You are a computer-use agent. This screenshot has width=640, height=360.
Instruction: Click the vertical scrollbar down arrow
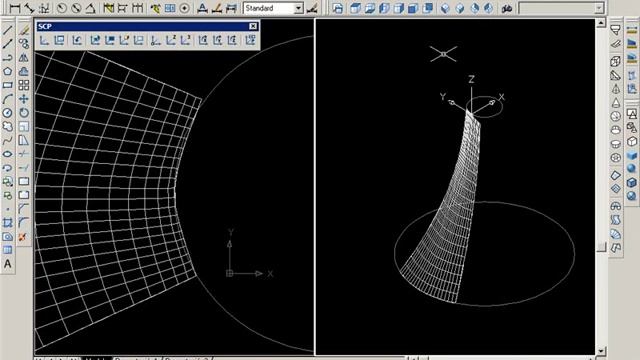pyautogui.click(x=601, y=351)
